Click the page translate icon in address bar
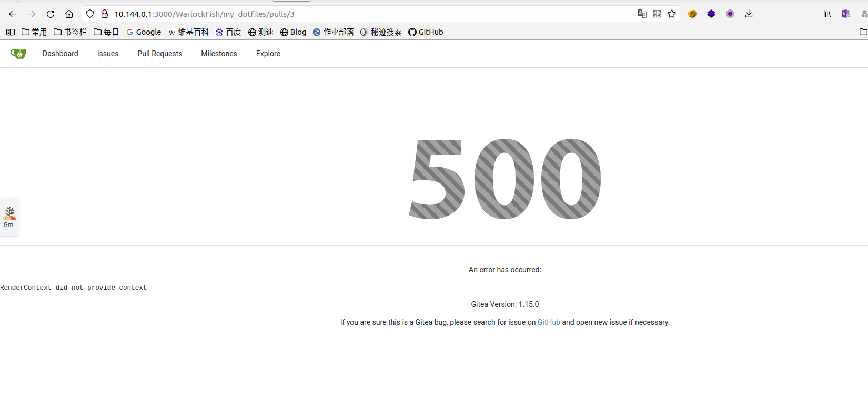Viewport: 868px width, 420px height. [x=642, y=14]
